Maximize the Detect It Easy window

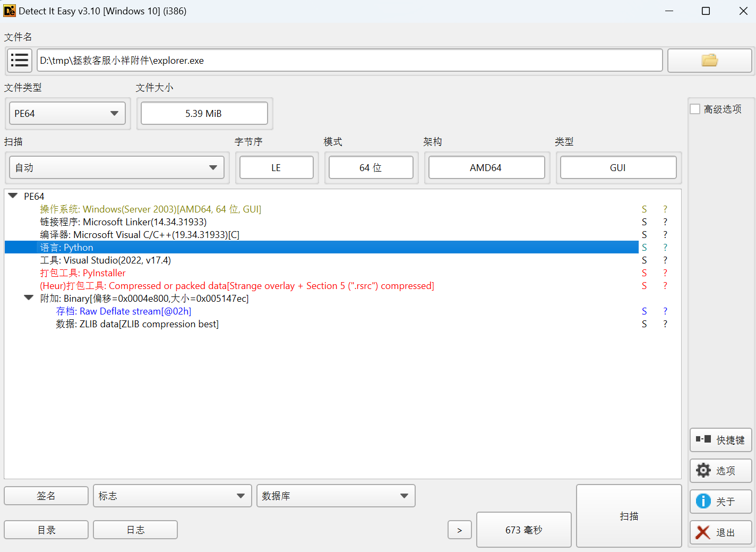coord(706,11)
